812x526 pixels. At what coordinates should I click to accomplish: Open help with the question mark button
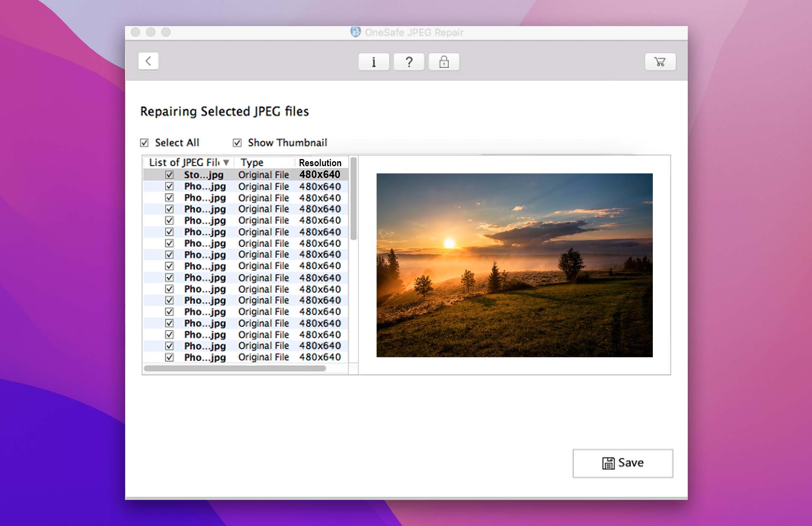pos(409,62)
